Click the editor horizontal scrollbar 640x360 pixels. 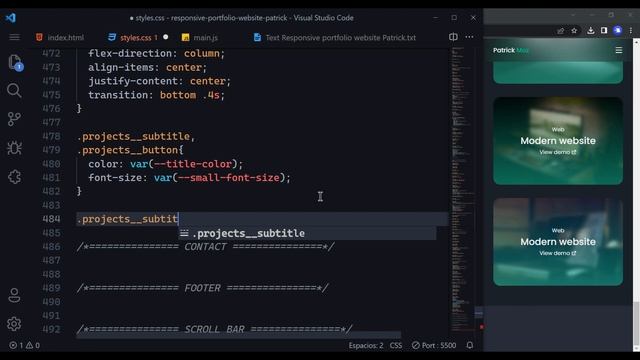pos(238,336)
